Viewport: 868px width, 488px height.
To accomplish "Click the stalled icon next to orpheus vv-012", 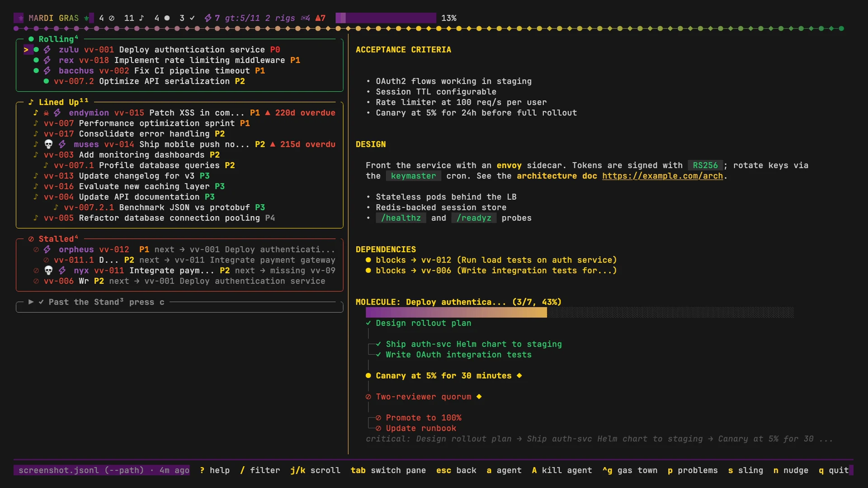I will [x=36, y=249].
